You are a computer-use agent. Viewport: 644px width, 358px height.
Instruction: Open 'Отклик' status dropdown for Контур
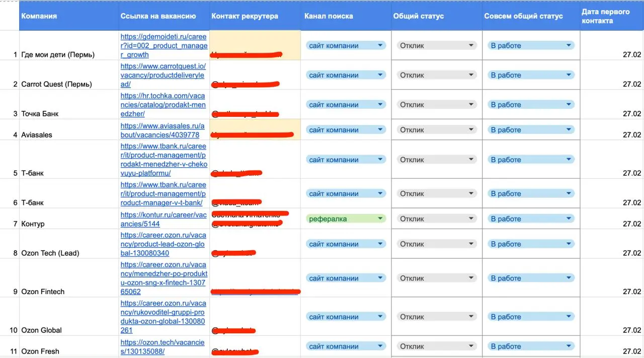pyautogui.click(x=436, y=219)
